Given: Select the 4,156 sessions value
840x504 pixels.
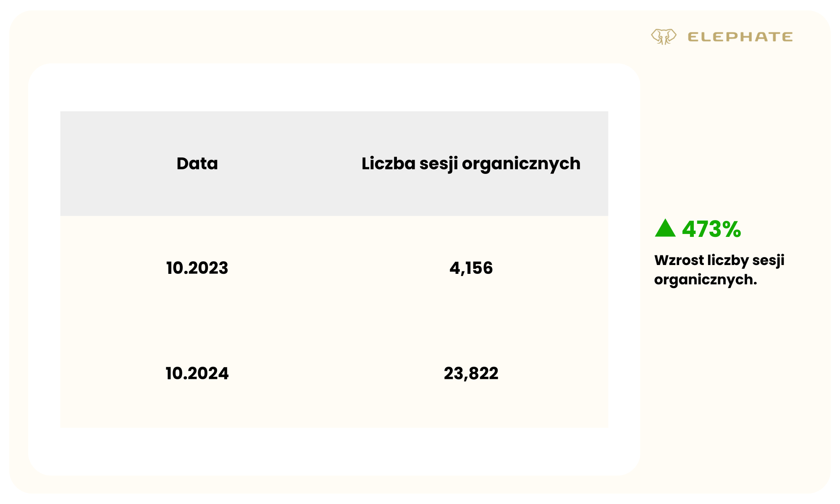Looking at the screenshot, I should click(x=471, y=268).
